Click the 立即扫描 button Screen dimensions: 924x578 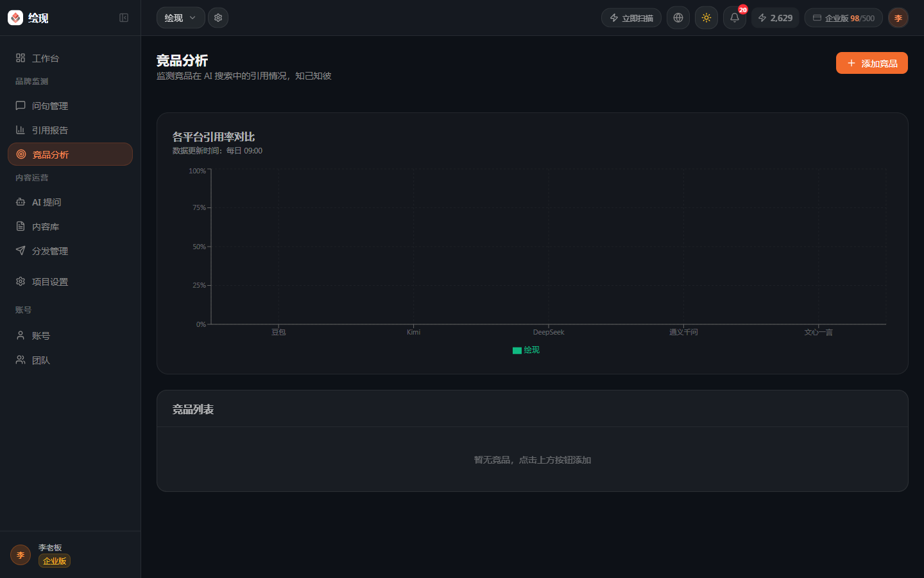click(631, 18)
